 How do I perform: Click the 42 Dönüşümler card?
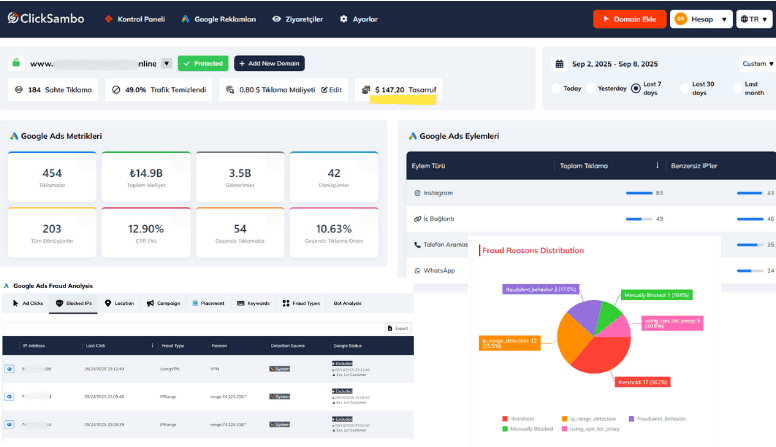(334, 177)
